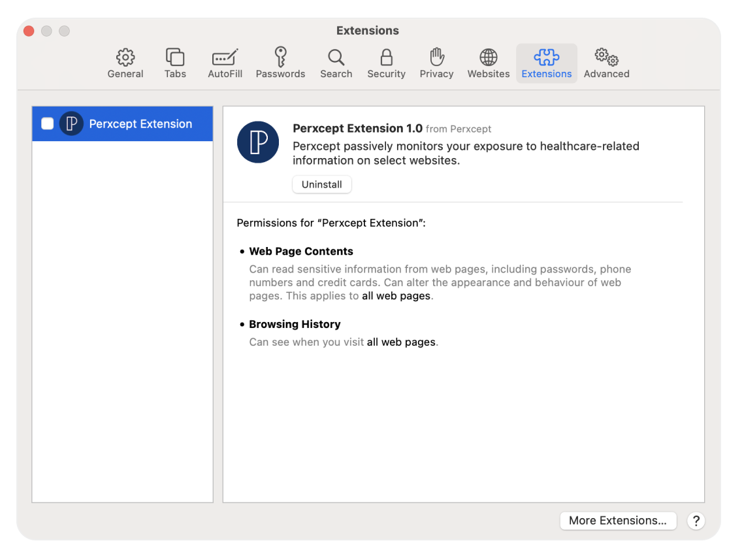
Task: Open More Extensions...
Action: coord(618,521)
